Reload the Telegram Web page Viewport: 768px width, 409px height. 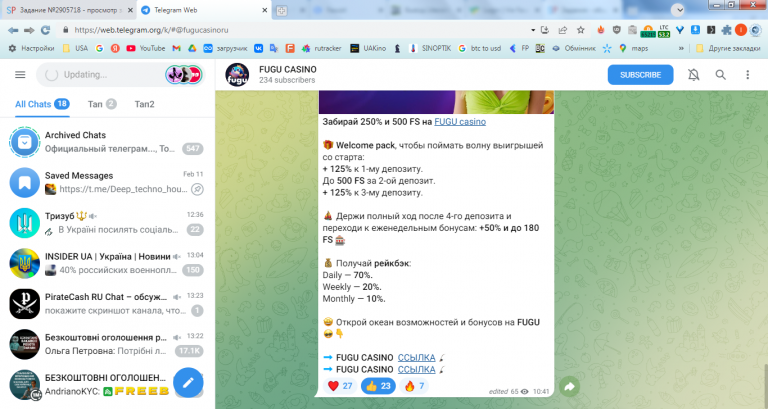coord(46,30)
